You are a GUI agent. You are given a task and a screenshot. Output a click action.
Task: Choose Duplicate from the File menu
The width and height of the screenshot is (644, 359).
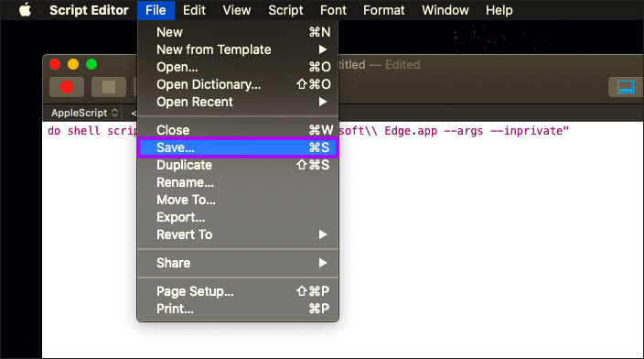click(x=238, y=165)
